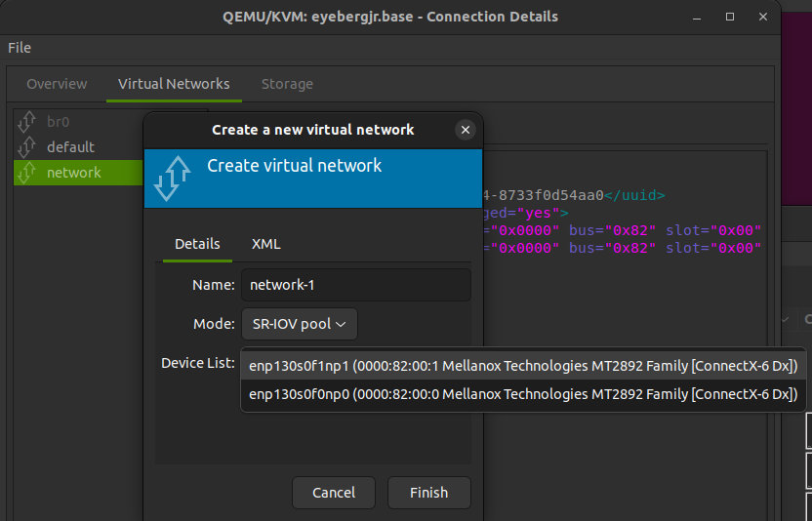Image resolution: width=812 pixels, height=521 pixels.
Task: Click the default network arrows icon
Action: pyautogui.click(x=26, y=147)
